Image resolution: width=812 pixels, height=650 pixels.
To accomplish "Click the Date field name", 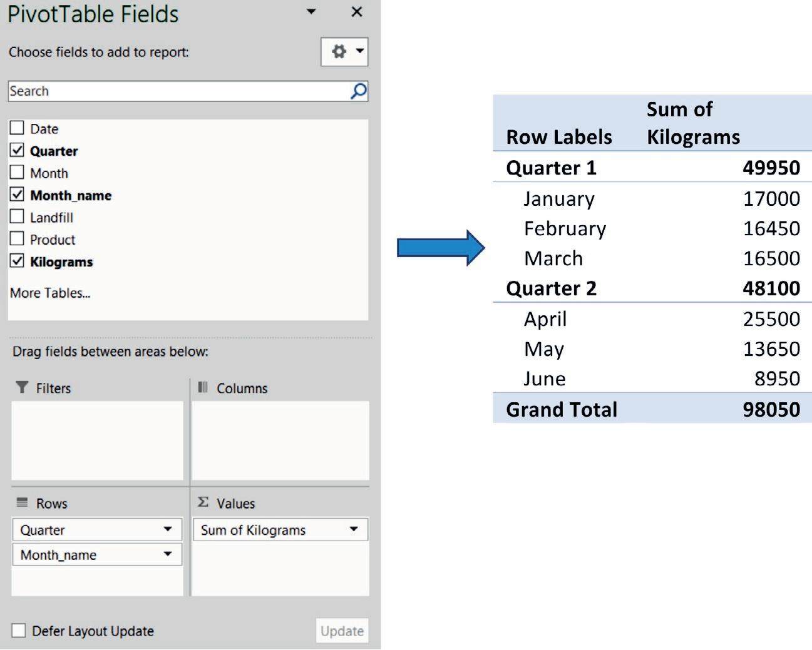I will [44, 129].
